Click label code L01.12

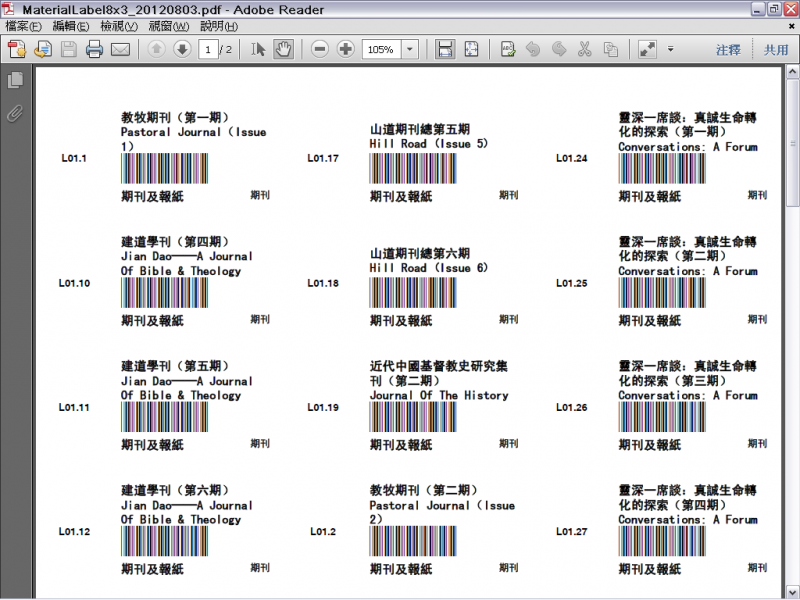coord(74,531)
